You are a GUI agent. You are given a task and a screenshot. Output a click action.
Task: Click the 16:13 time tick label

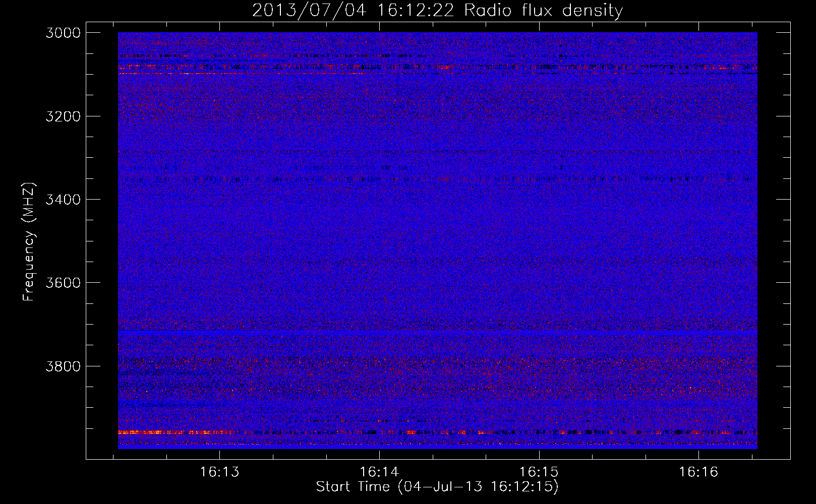click(219, 472)
